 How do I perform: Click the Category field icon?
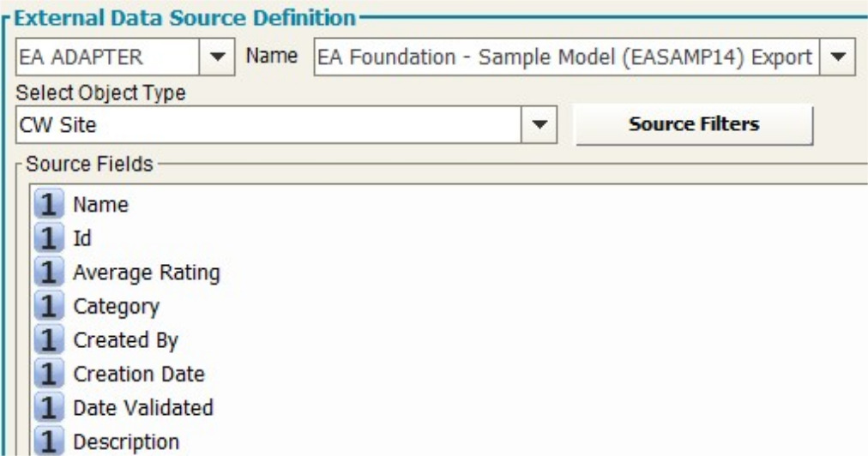point(50,306)
